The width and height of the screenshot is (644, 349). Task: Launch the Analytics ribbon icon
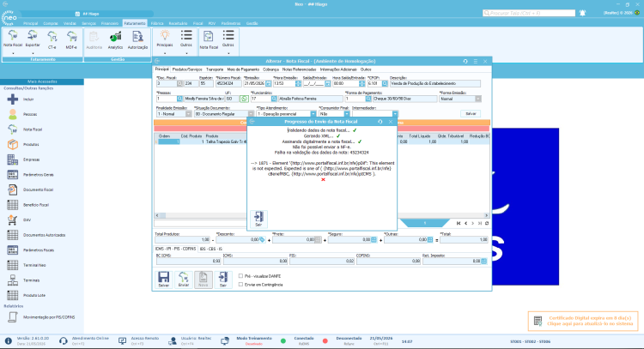click(115, 39)
